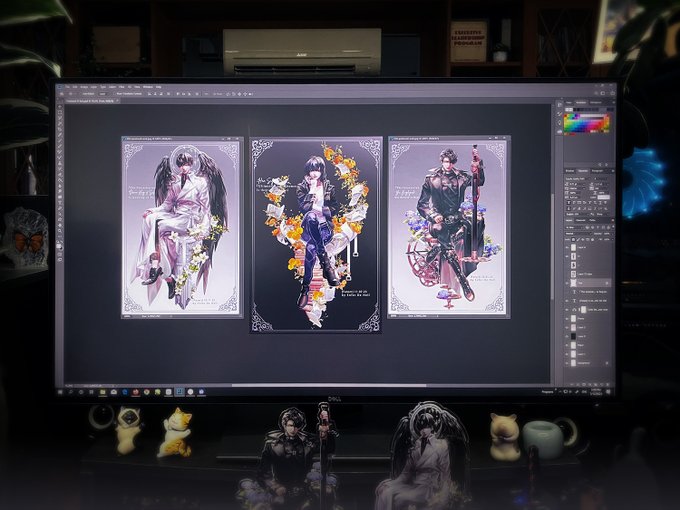Hide the Background layer with its eye icon
This screenshot has width=680, height=510.
[x=567, y=363]
